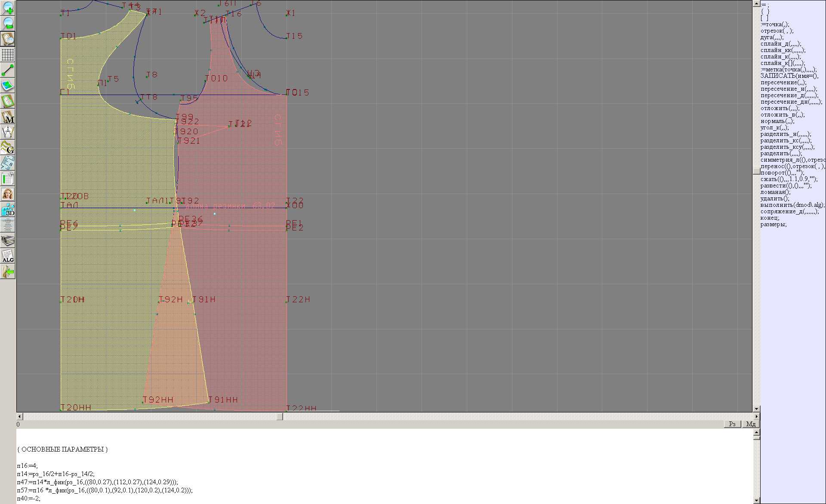This screenshot has height=504, width=826.
Task: Toggle the grid display icon
Action: (8, 55)
